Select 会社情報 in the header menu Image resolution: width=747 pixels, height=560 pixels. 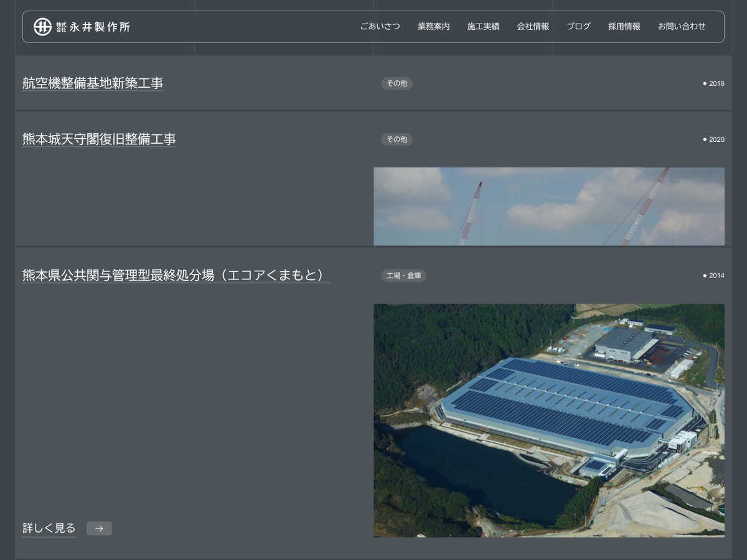533,27
